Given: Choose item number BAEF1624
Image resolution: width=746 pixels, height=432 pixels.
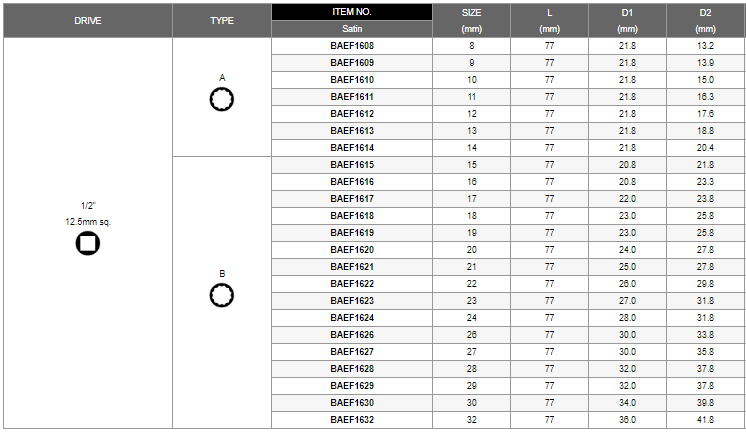Looking at the screenshot, I should coord(352,318).
